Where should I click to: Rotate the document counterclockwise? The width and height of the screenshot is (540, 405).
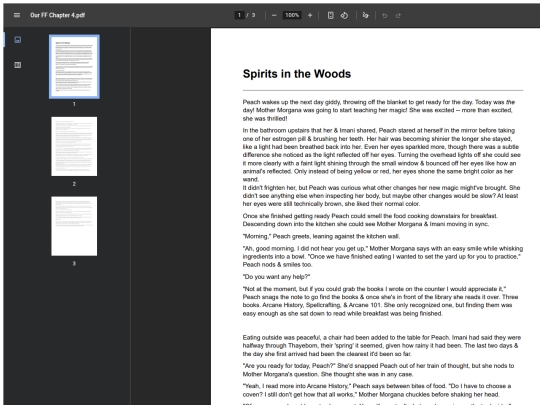[x=344, y=15]
